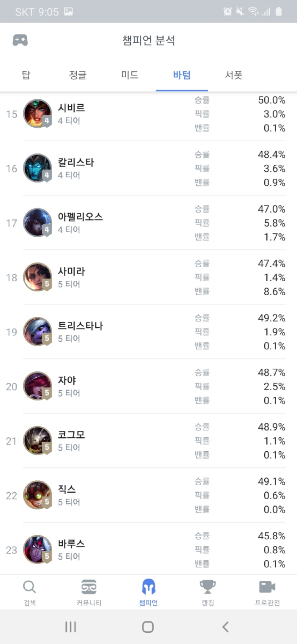
Task: Open the 직스 champion portrait
Action: (37, 495)
